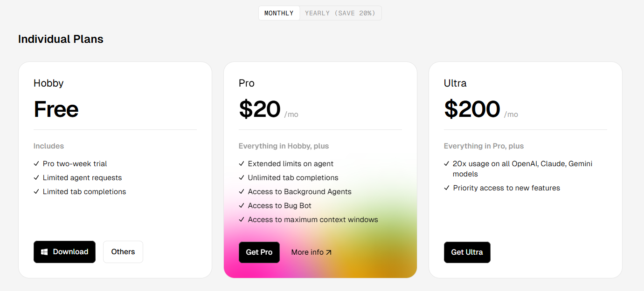Click the $200 Ultra price text
644x291 pixels.
click(x=472, y=109)
